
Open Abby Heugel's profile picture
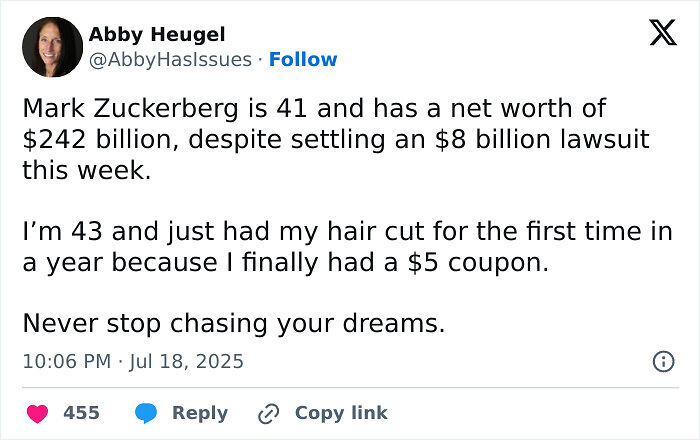click(50, 48)
